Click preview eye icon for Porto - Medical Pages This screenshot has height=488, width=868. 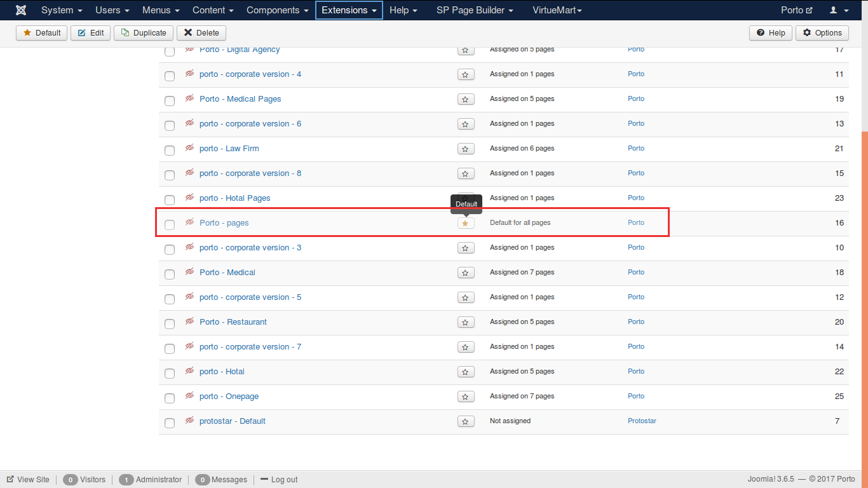(x=189, y=98)
